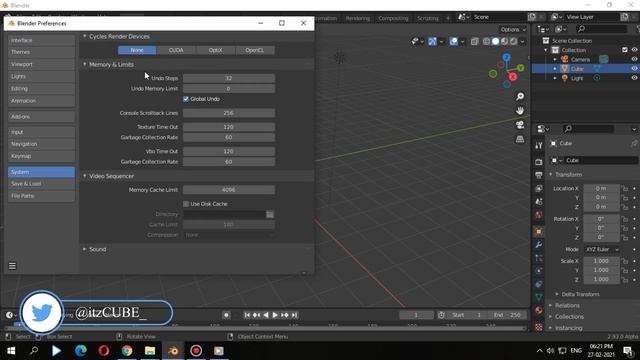Collapse the Cycles Render Devices panel

(84, 36)
